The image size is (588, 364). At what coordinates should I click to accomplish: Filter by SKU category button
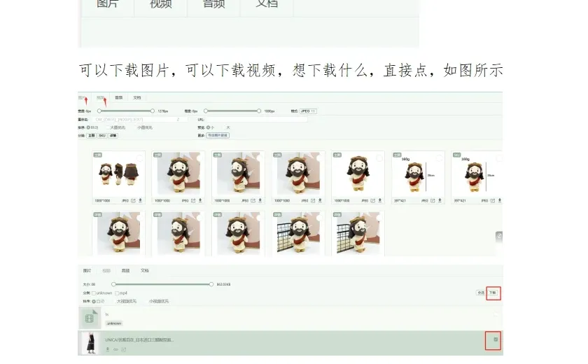point(102,135)
